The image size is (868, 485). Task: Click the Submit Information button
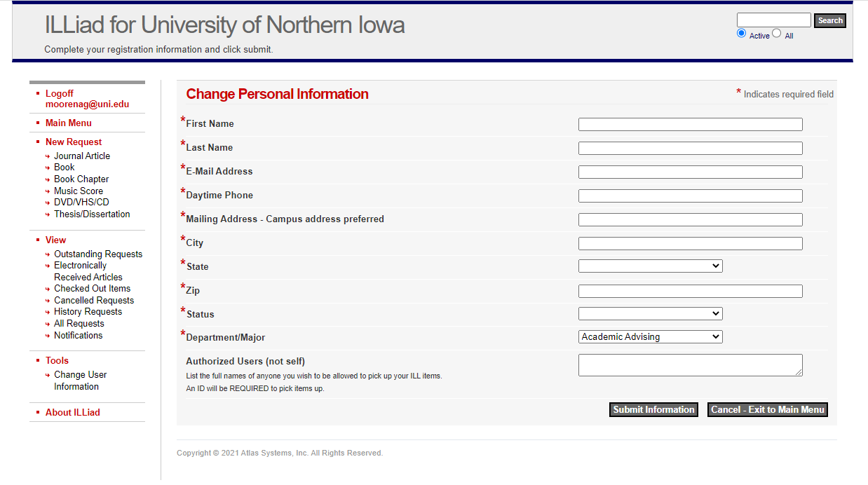653,410
